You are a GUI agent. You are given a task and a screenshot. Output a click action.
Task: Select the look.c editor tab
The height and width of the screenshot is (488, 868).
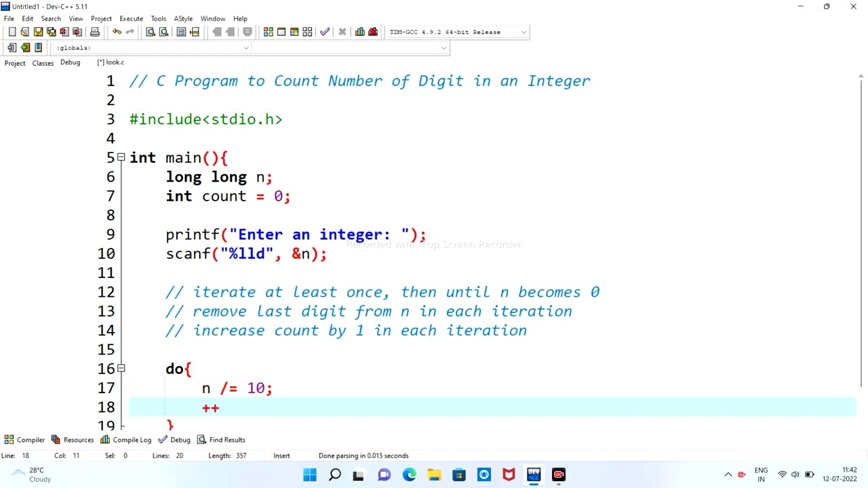(x=111, y=62)
